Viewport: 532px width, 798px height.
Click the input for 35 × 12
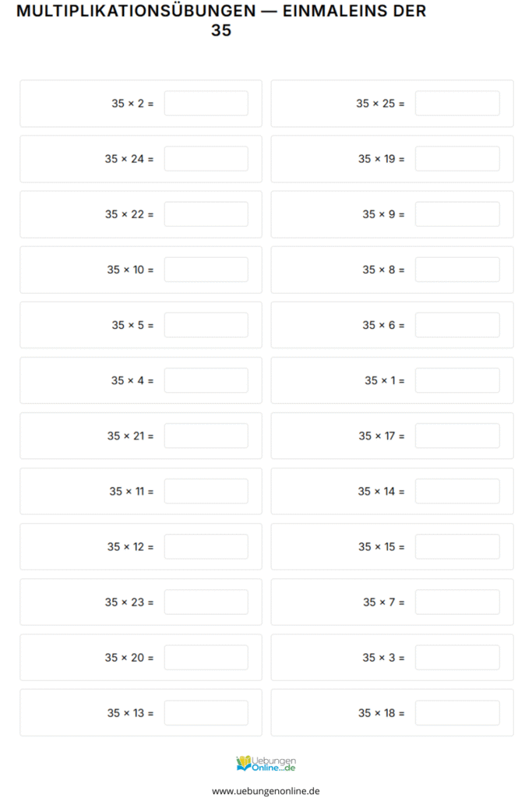coord(206,546)
